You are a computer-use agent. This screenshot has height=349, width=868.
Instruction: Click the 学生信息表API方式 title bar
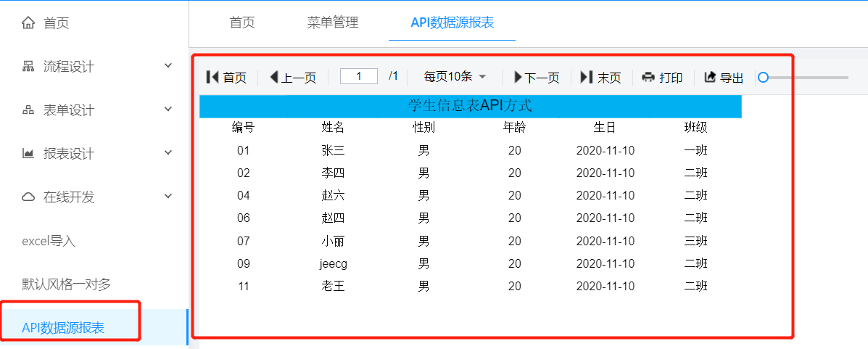[470, 106]
